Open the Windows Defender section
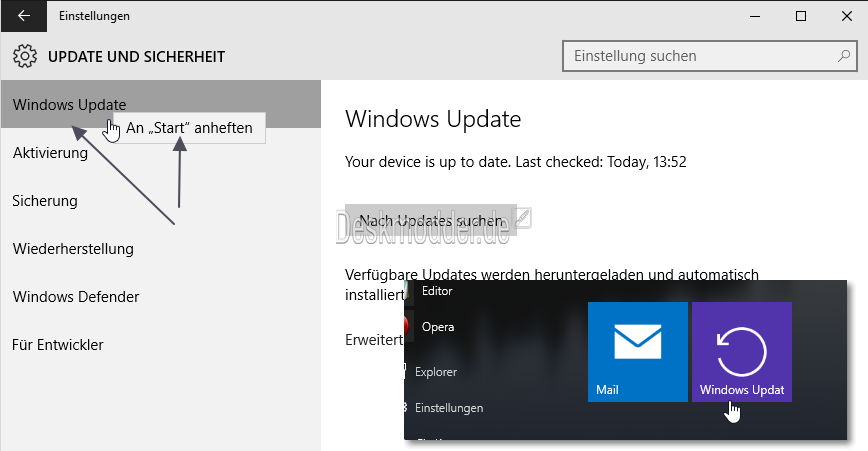 76,297
